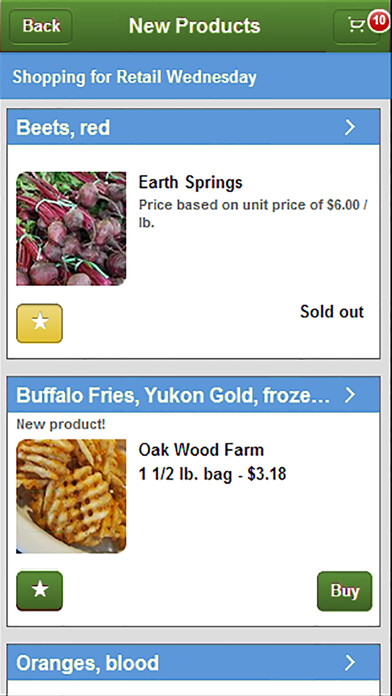Toggle the green favorite star for Buffalo Fries
392x696 pixels.
click(40, 591)
